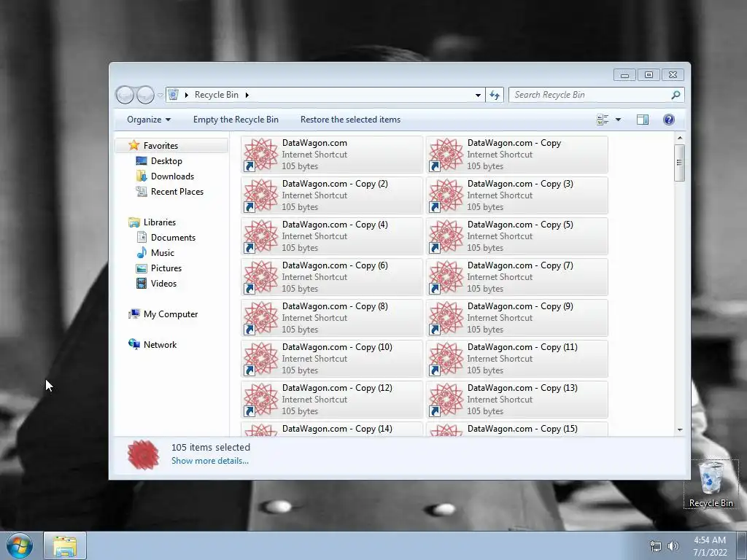Open Recent Places in navigation pane

pos(177,192)
